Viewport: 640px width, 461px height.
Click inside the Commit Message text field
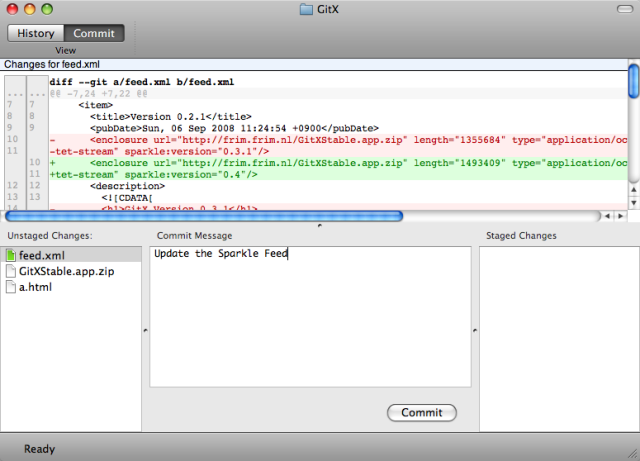click(310, 316)
